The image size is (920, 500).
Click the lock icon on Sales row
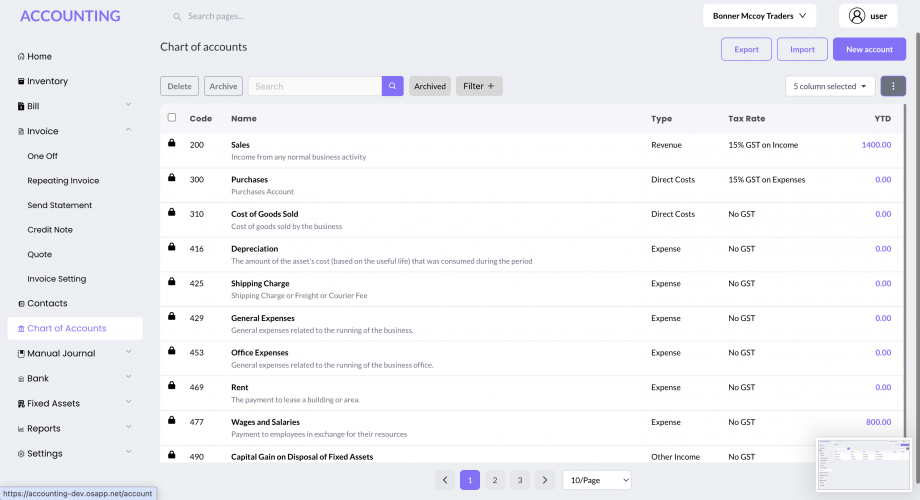(171, 143)
